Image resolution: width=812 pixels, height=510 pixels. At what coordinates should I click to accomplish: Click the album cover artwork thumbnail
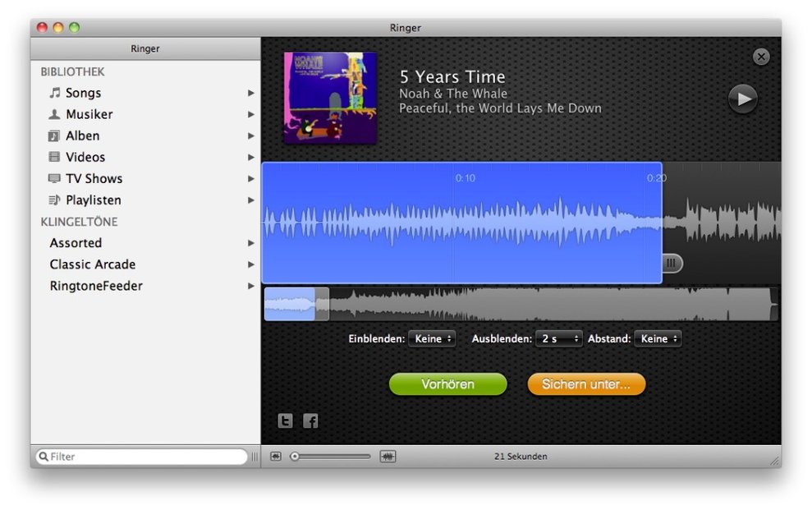(330, 98)
